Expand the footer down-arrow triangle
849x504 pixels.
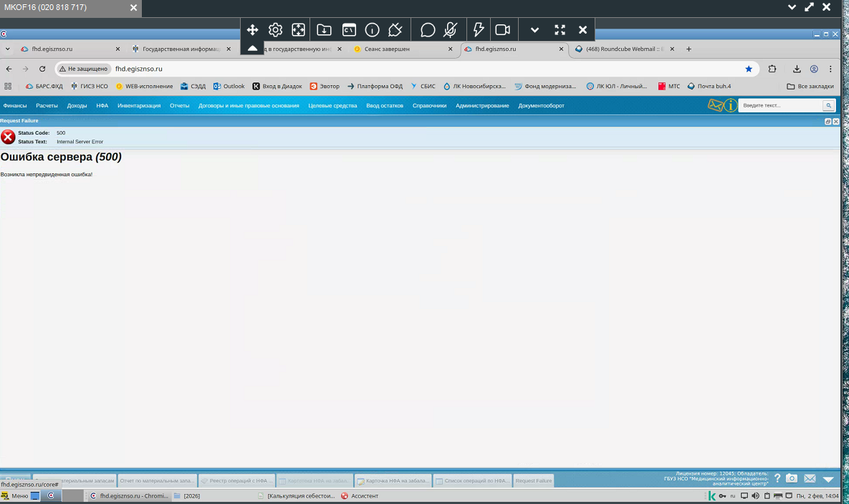[828, 479]
